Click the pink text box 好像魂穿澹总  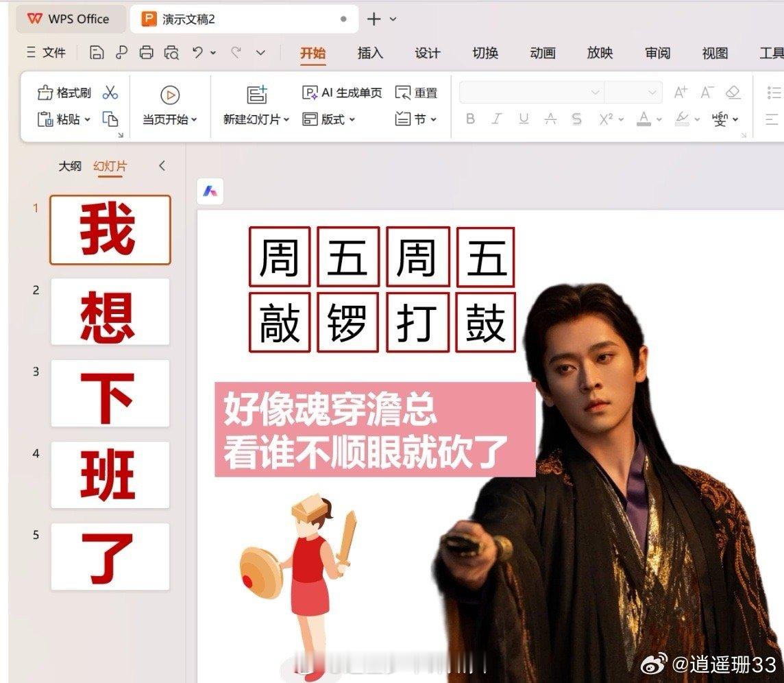coord(375,429)
